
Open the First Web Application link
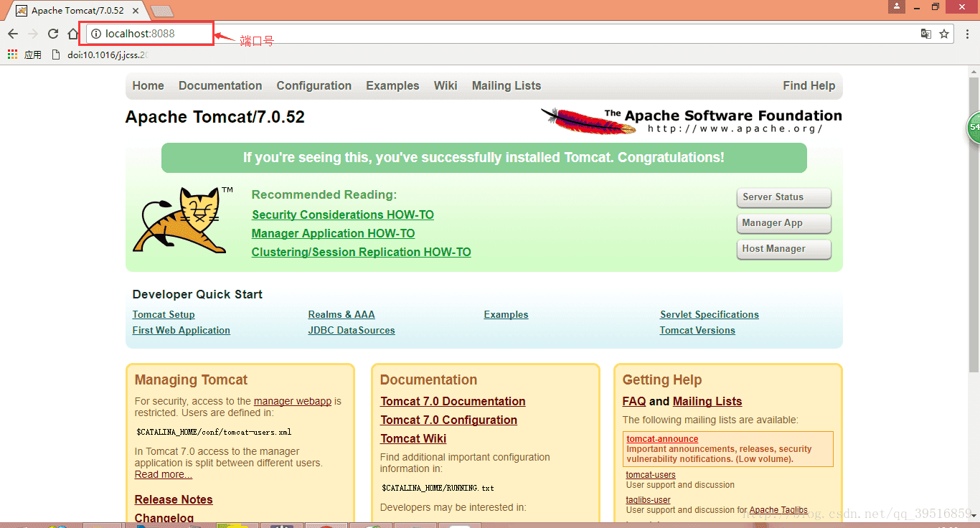pyautogui.click(x=182, y=330)
